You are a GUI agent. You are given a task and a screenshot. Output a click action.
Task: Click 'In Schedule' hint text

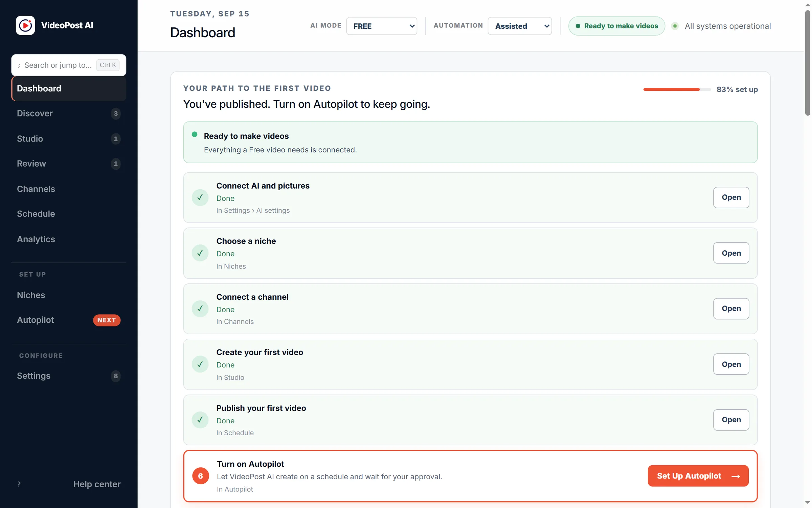pos(235,433)
